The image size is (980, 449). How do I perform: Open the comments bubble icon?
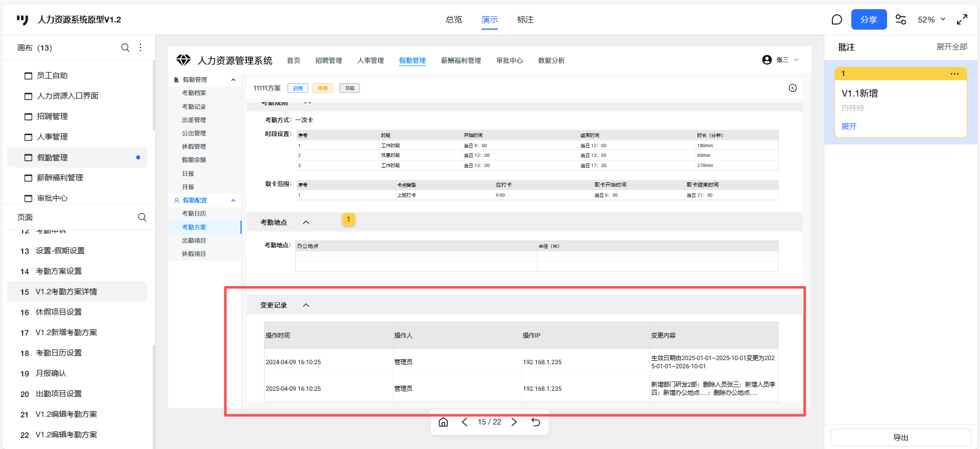pyautogui.click(x=836, y=19)
